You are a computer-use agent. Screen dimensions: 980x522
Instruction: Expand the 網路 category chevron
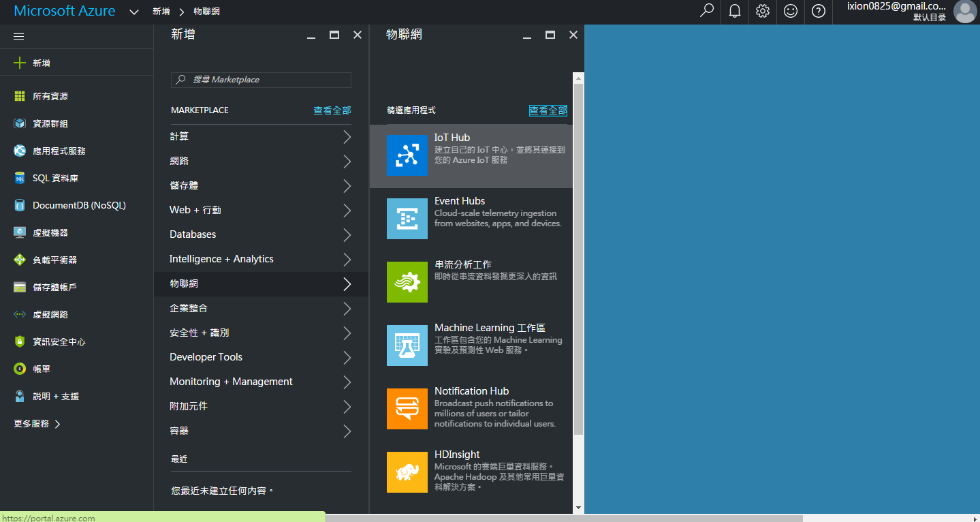coord(347,162)
